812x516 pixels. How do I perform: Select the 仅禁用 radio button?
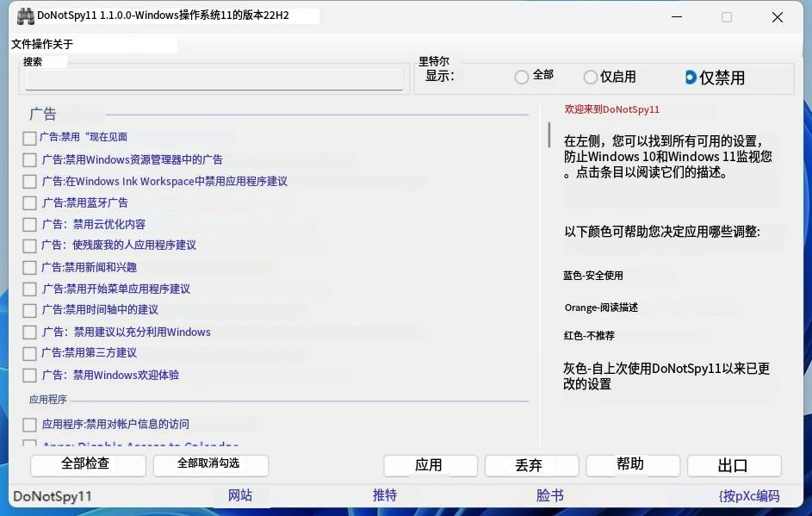691,78
